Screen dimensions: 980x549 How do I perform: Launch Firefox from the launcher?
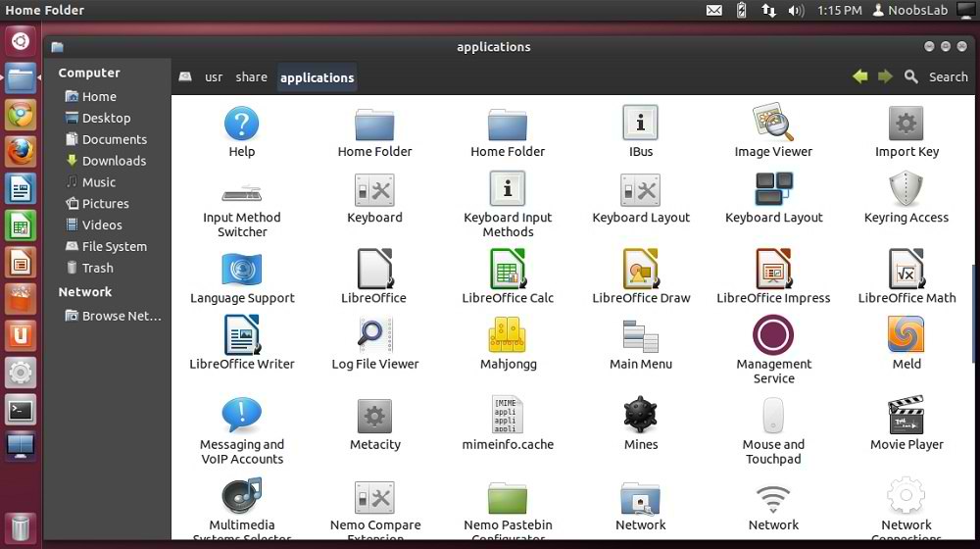pos(20,151)
